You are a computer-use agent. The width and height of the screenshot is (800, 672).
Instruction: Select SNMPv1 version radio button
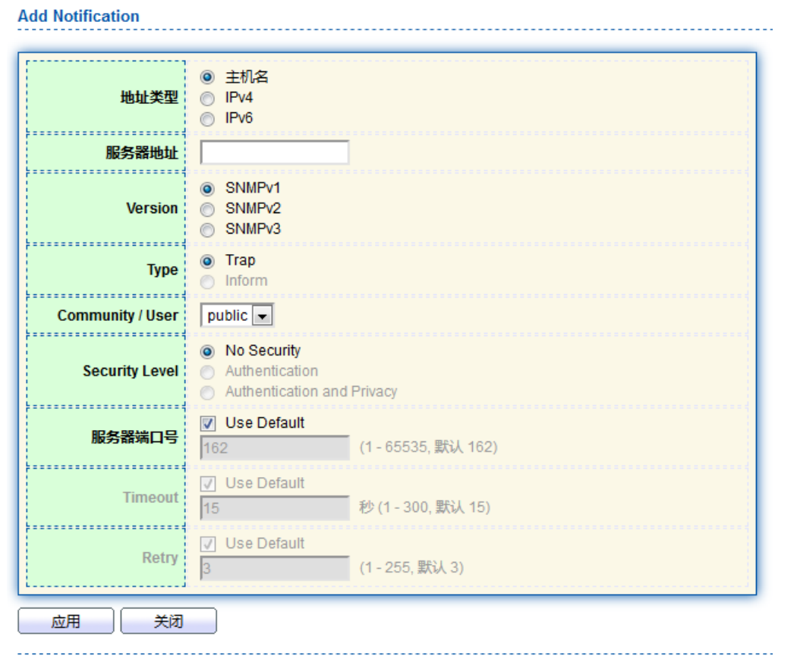click(x=206, y=189)
